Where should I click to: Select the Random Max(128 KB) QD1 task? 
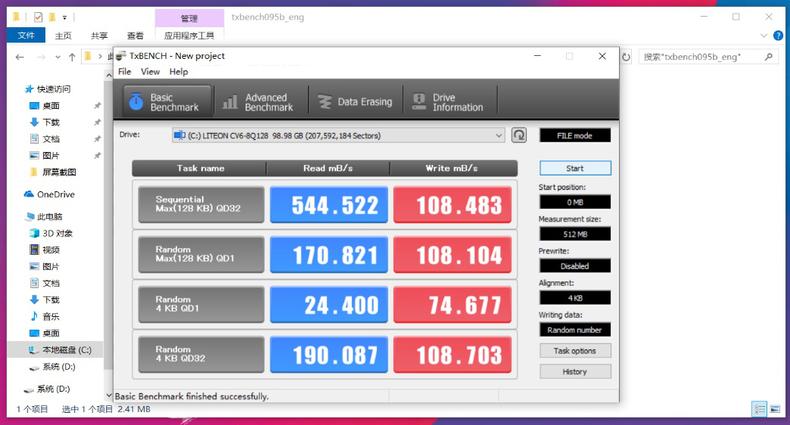click(201, 254)
